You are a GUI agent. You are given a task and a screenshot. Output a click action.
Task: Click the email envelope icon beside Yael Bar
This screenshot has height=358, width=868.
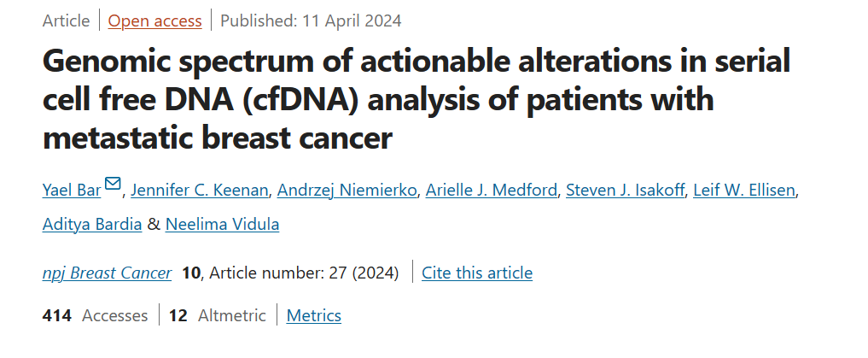pos(113,184)
